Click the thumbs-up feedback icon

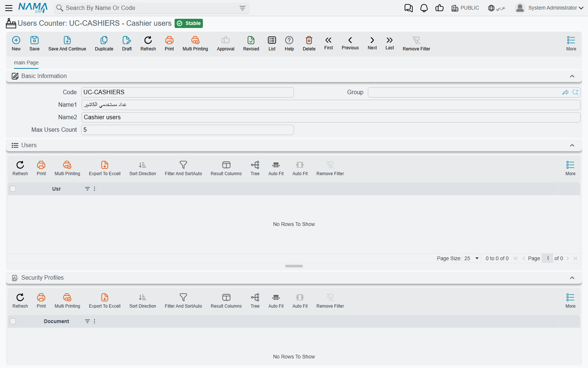pyautogui.click(x=440, y=8)
